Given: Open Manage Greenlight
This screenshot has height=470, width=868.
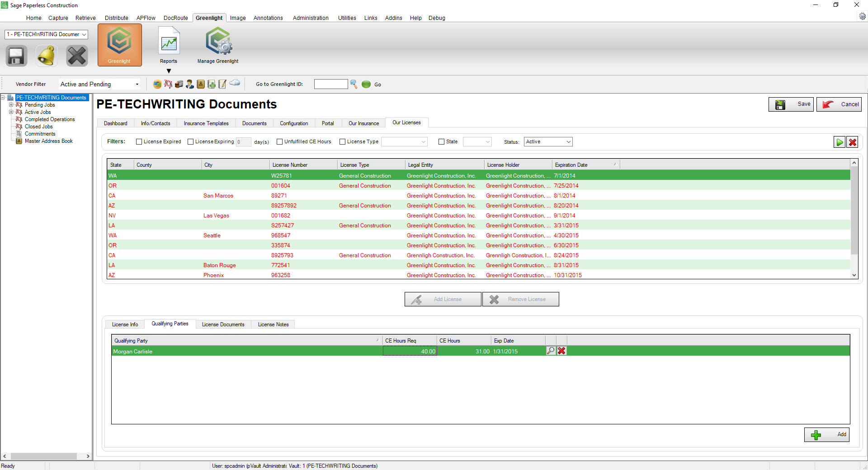Looking at the screenshot, I should pos(218,45).
